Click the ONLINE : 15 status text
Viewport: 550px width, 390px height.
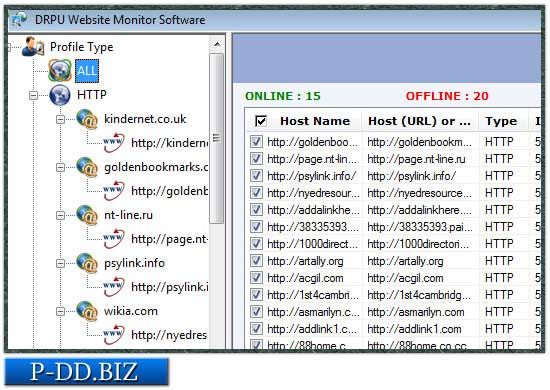283,96
